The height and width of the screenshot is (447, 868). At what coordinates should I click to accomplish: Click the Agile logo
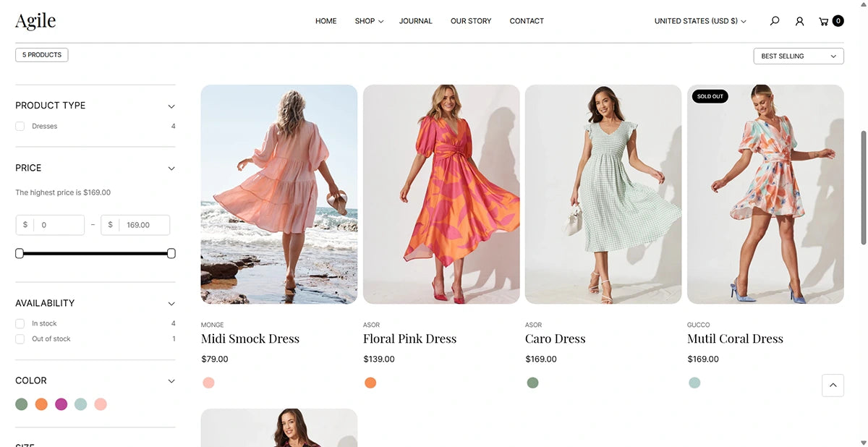[x=35, y=21]
